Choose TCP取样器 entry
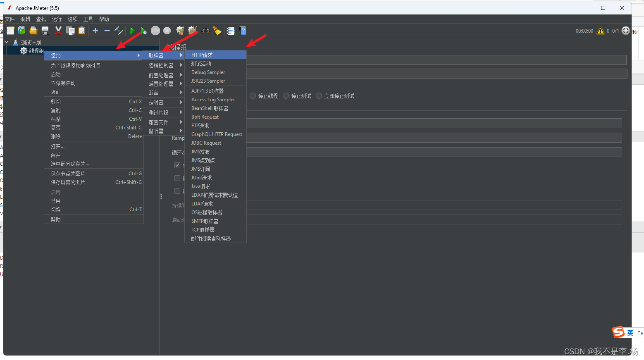 pos(215,230)
